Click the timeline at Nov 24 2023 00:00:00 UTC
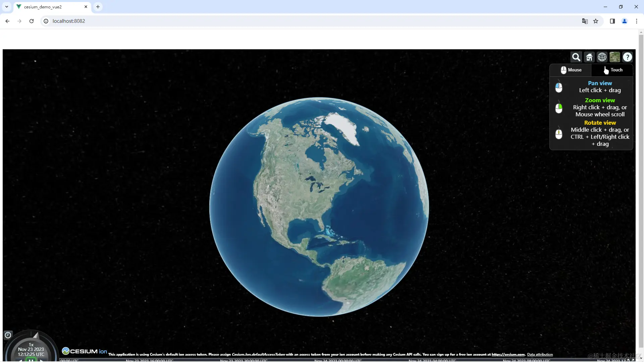 tap(338, 360)
